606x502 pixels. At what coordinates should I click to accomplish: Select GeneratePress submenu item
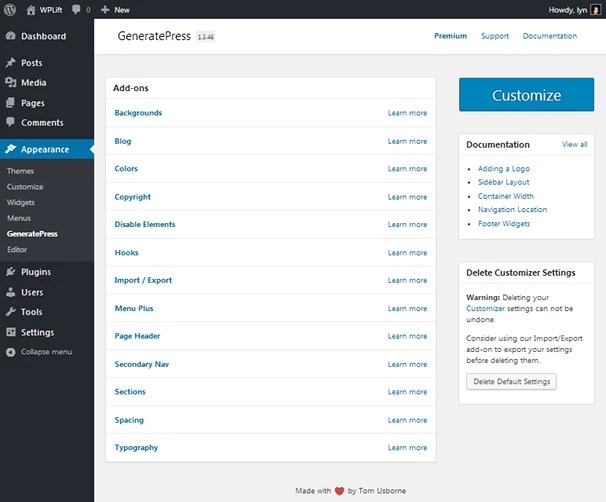pos(32,234)
